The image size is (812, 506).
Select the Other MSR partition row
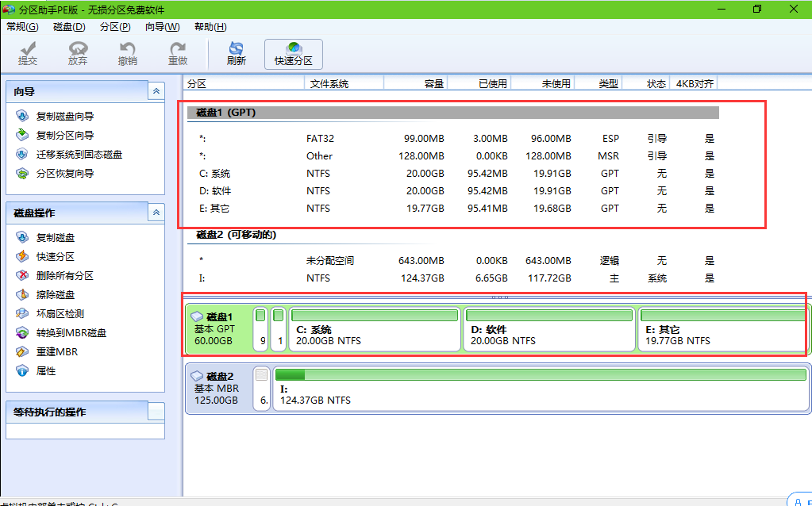pos(453,155)
